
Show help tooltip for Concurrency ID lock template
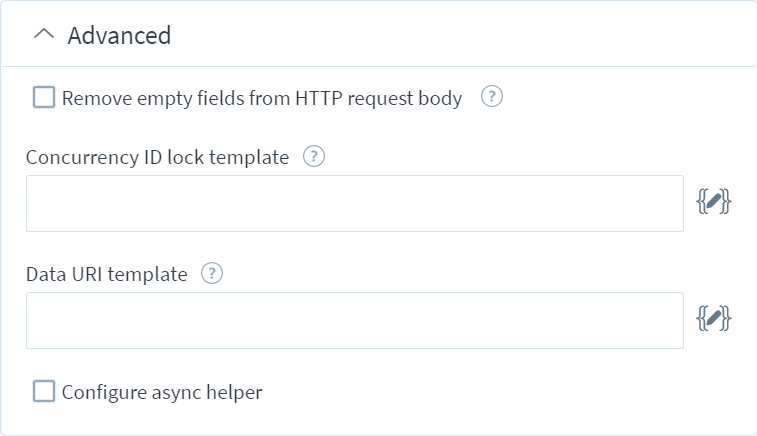tap(314, 156)
